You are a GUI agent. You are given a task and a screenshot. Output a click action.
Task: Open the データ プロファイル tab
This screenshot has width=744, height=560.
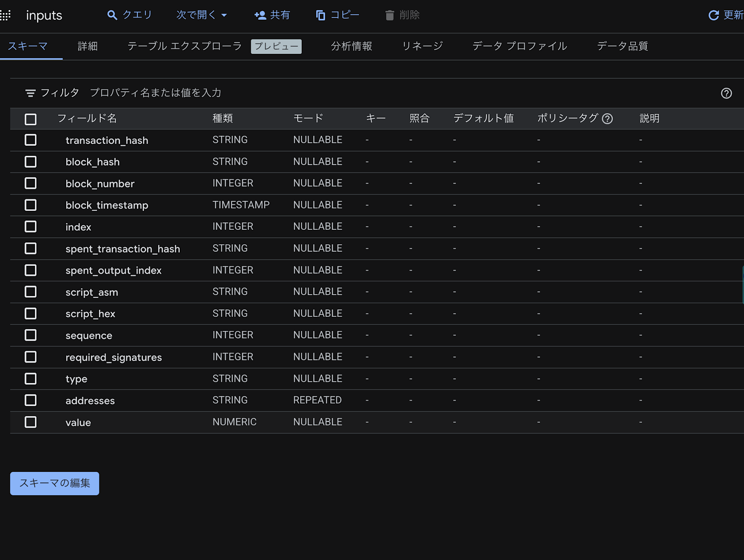click(x=520, y=46)
